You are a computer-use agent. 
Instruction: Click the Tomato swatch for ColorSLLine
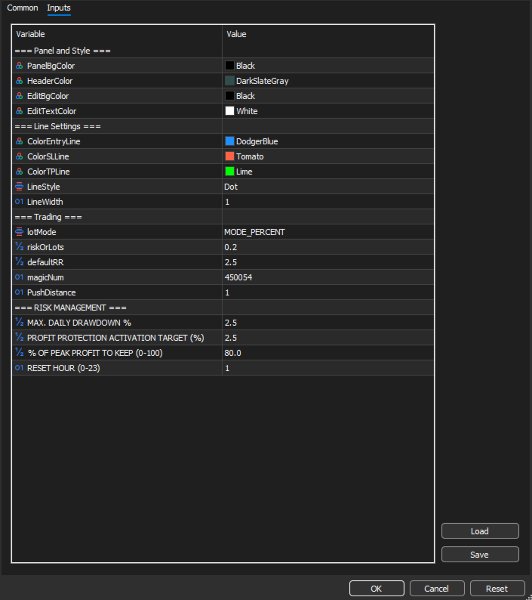230,157
